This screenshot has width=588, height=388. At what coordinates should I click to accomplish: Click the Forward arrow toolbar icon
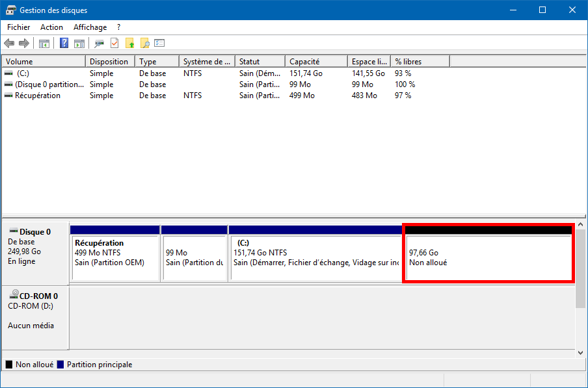24,44
